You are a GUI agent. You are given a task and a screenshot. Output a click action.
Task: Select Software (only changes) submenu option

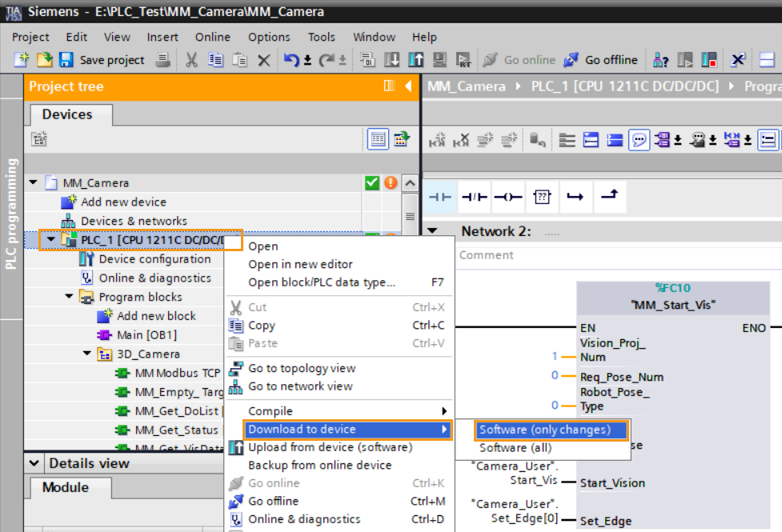544,430
